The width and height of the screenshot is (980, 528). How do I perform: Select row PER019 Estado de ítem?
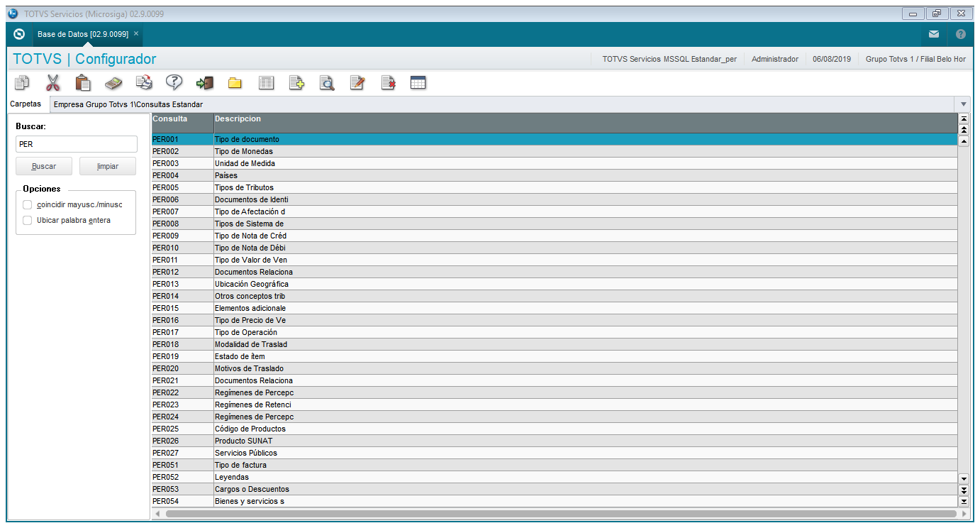pyautogui.click(x=555, y=356)
